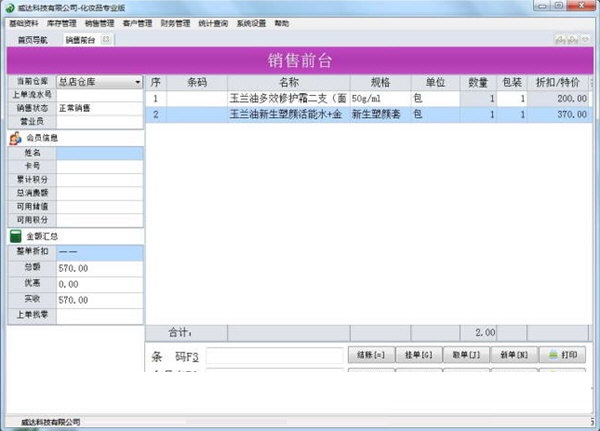Click the 挂单[G] button
Image resolution: width=600 pixels, height=431 pixels.
click(x=419, y=355)
